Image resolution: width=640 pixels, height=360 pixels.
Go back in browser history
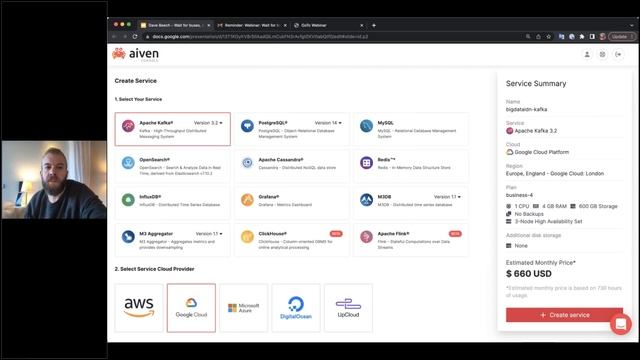(x=115, y=37)
